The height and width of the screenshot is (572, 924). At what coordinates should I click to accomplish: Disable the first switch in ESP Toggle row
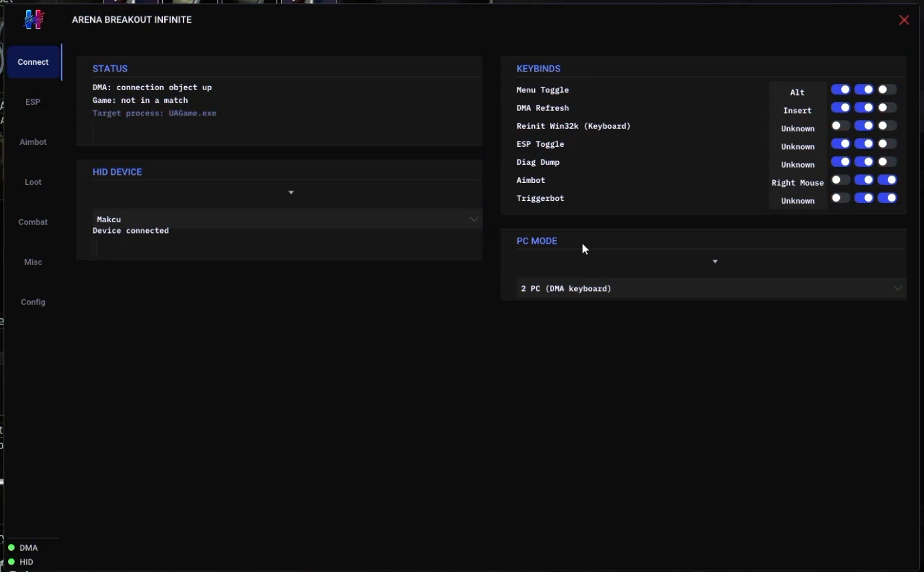point(841,144)
